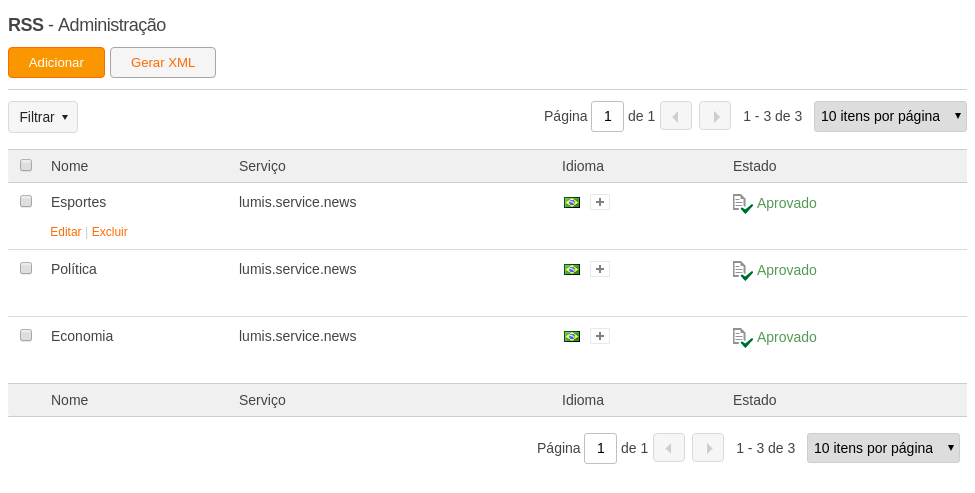Screen dimensions: 975x493
Task: Open bottom items per page dropdown
Action: click(x=883, y=448)
